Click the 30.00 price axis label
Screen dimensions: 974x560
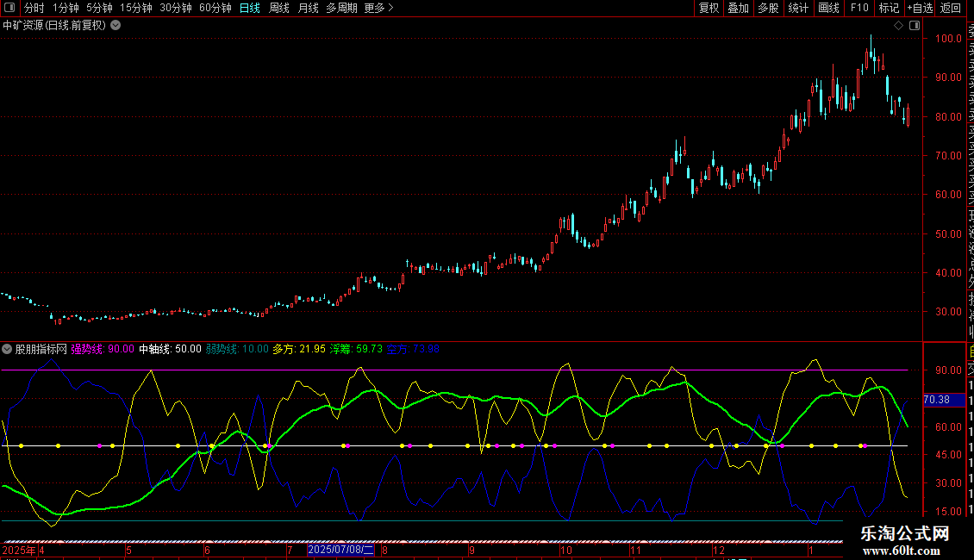click(948, 312)
